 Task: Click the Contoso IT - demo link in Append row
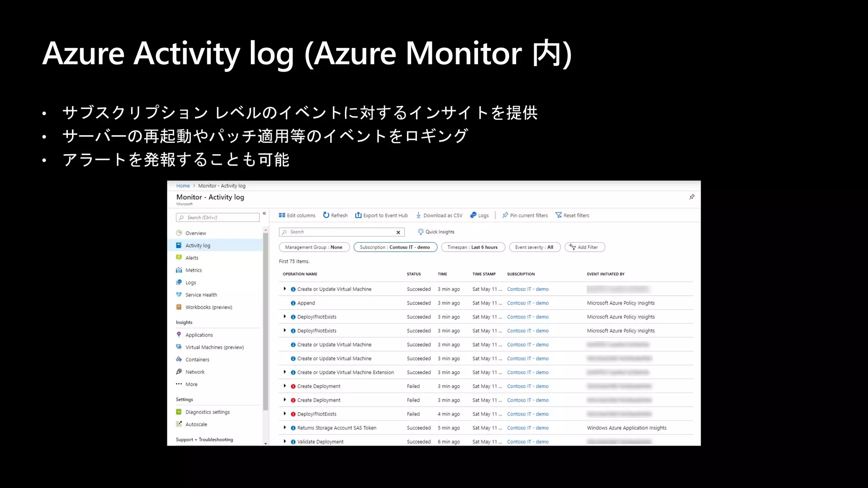(528, 303)
